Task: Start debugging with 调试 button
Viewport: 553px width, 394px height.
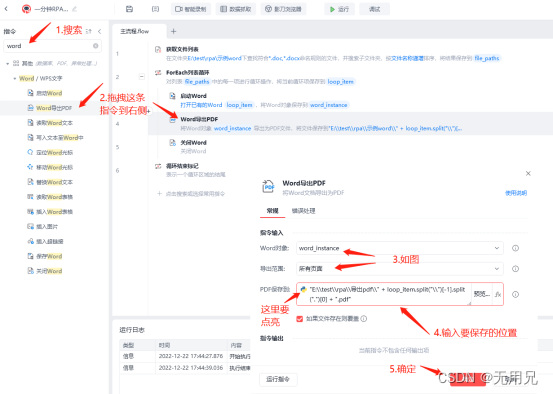Action: 375,9
